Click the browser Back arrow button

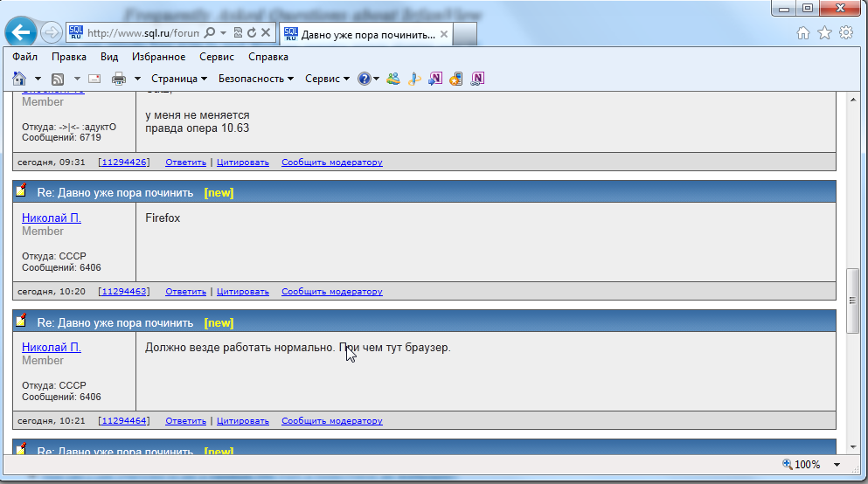click(21, 33)
